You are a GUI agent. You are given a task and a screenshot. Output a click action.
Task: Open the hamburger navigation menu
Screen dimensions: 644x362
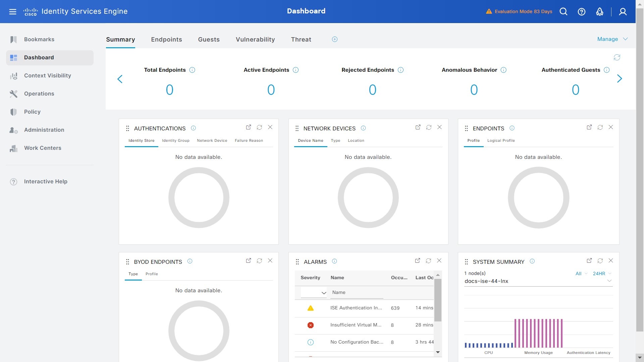(12, 12)
